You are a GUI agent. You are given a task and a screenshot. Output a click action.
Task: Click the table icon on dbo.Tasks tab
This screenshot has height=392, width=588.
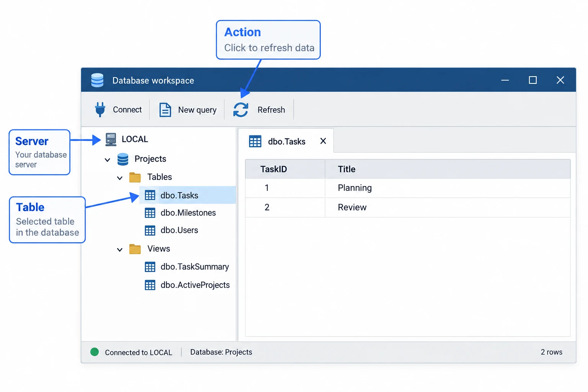pyautogui.click(x=255, y=141)
